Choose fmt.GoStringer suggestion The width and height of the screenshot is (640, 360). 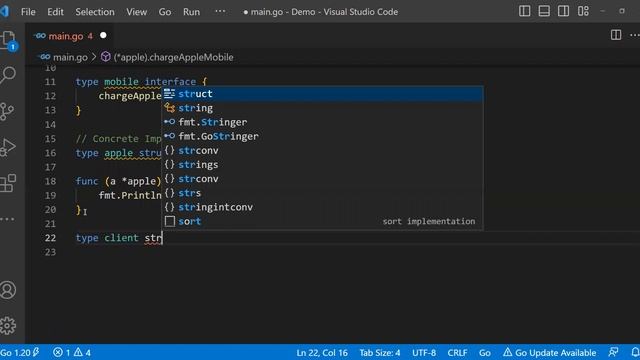322,136
